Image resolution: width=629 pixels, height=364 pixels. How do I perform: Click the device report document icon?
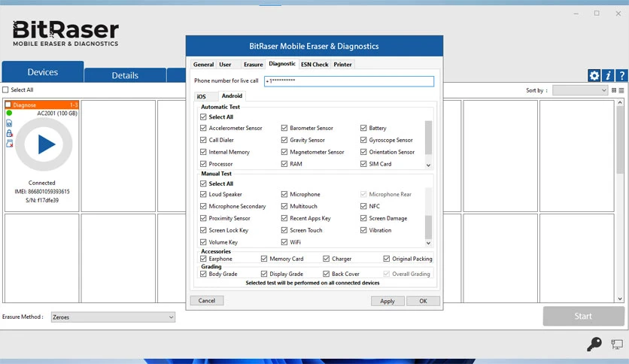coord(9,123)
